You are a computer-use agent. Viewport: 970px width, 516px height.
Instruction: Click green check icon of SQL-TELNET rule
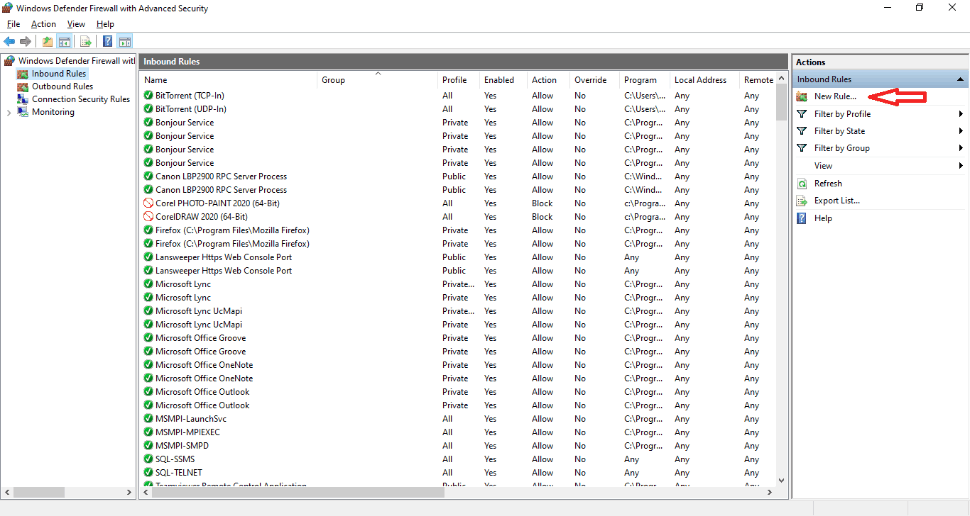(148, 472)
